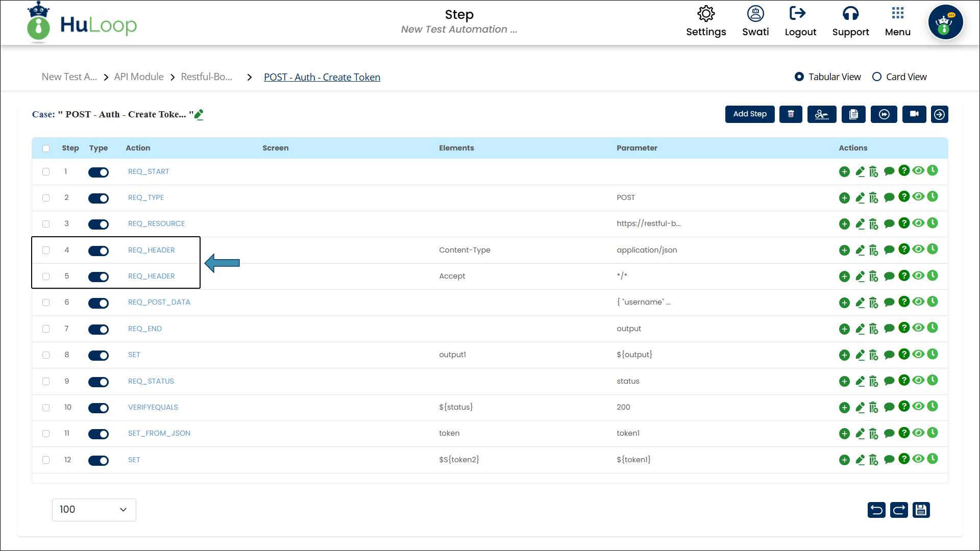Check the checkbox for step 4 REQ_HEADER
Viewport: 980px width, 551px height.
tap(46, 250)
